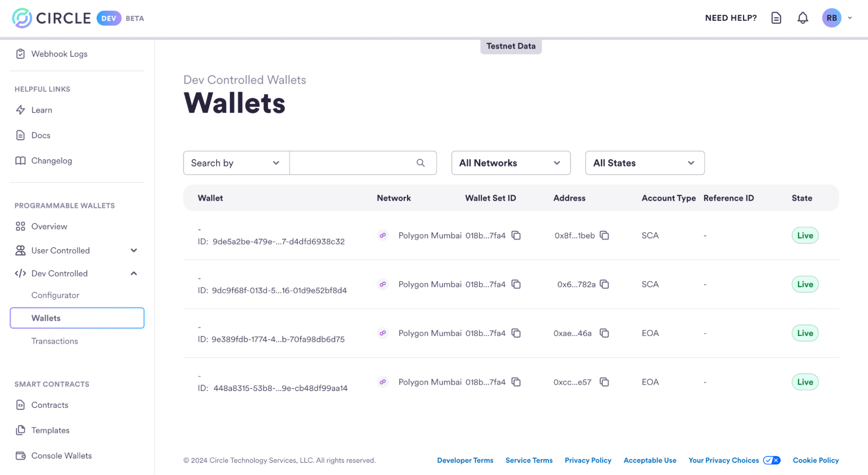The width and height of the screenshot is (868, 475).
Task: Open the Service Terms link
Action: click(529, 460)
